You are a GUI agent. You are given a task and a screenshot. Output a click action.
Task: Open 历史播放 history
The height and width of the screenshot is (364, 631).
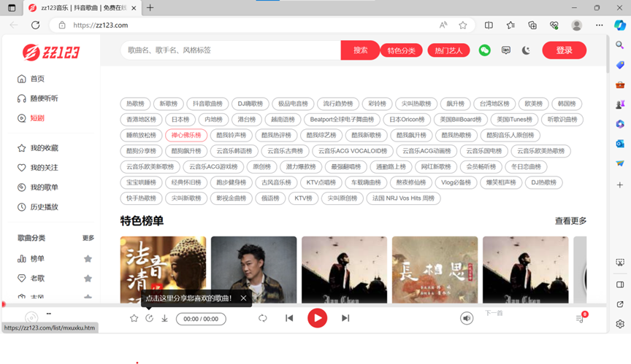[38, 207]
